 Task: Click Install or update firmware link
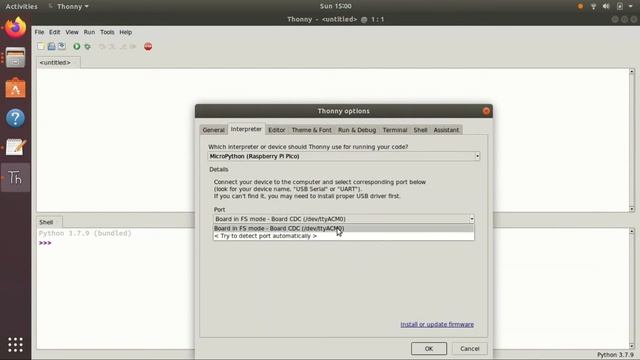click(x=437, y=324)
